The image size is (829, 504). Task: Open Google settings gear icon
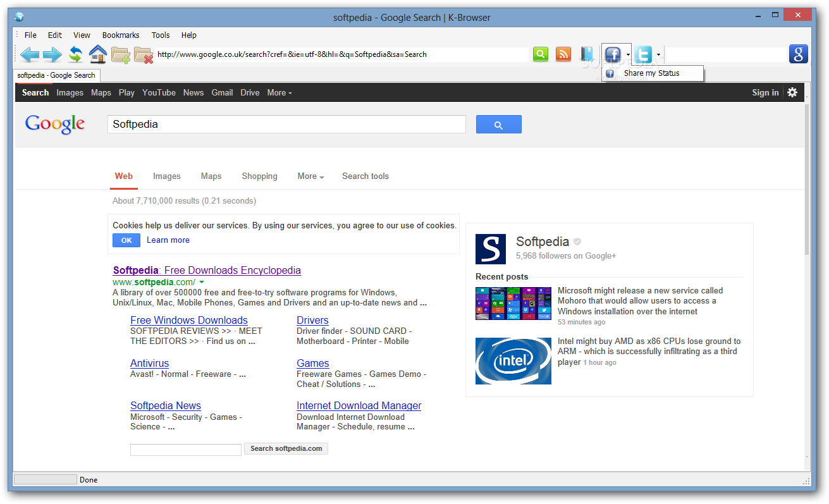[792, 92]
